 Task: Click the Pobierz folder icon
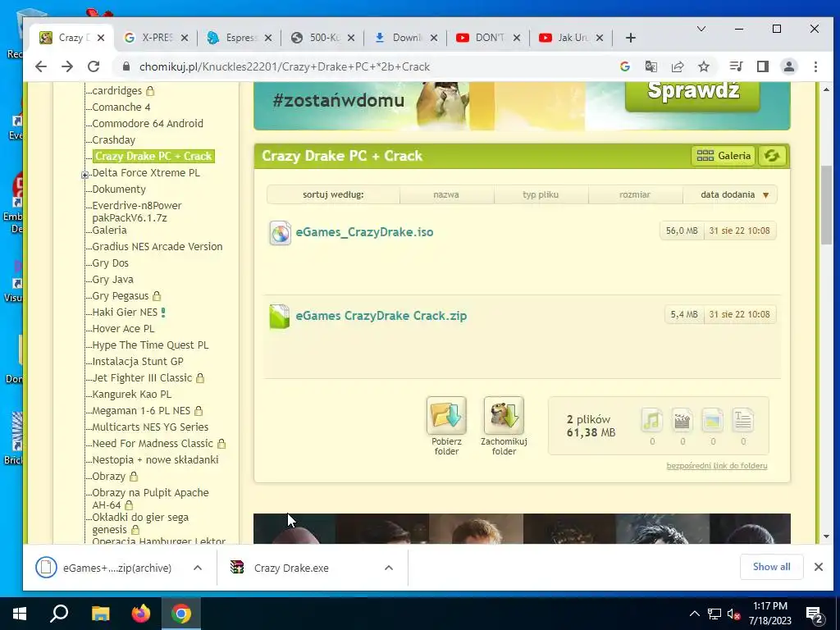(x=446, y=415)
